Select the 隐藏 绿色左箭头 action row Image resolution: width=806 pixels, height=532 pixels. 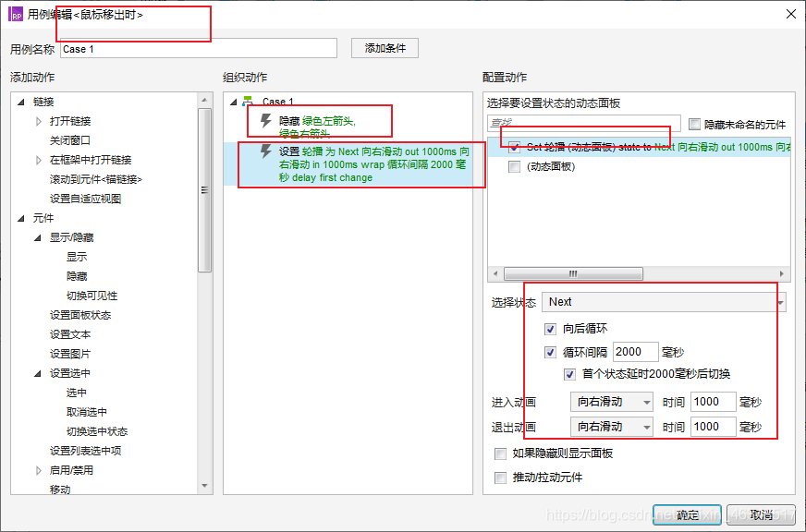coord(348,127)
